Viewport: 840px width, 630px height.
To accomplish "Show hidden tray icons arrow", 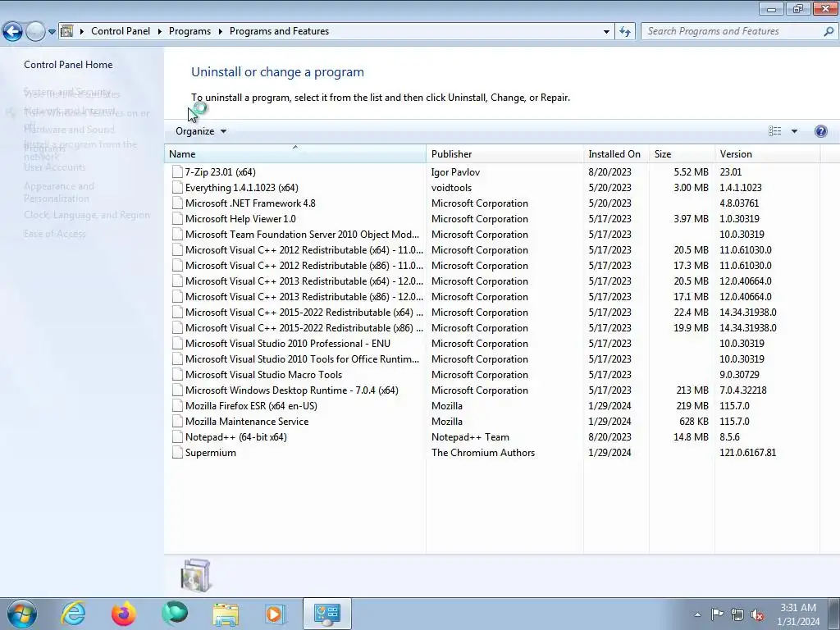I will point(697,614).
